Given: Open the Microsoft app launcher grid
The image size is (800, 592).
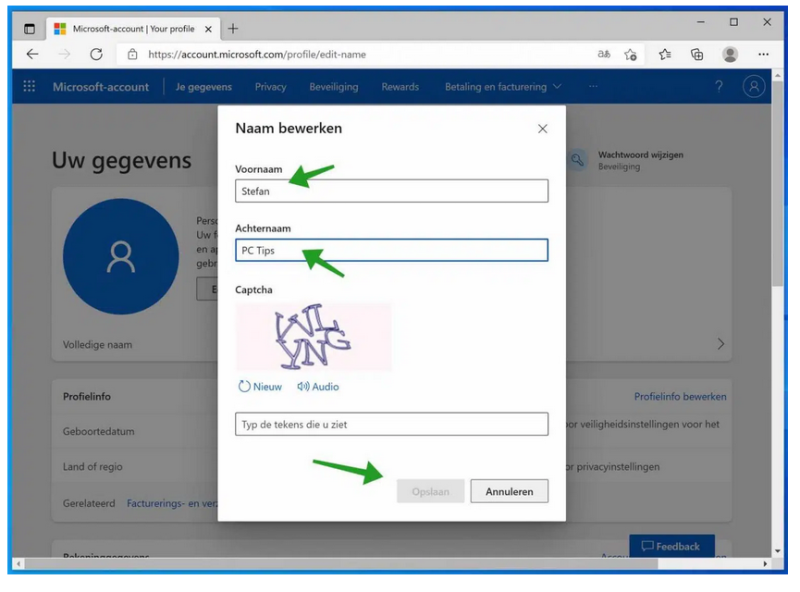Looking at the screenshot, I should click(x=29, y=86).
